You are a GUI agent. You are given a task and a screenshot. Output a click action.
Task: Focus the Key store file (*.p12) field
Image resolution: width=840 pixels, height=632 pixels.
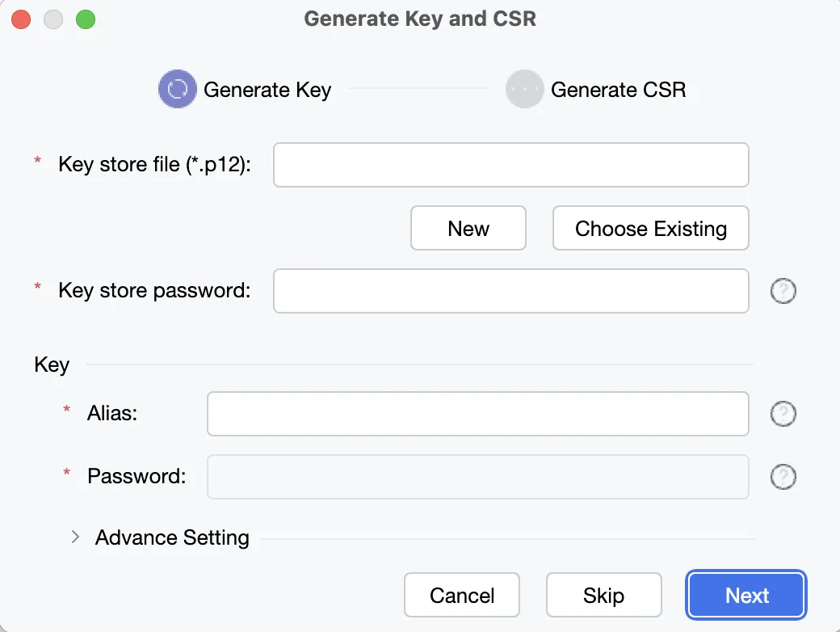[511, 165]
